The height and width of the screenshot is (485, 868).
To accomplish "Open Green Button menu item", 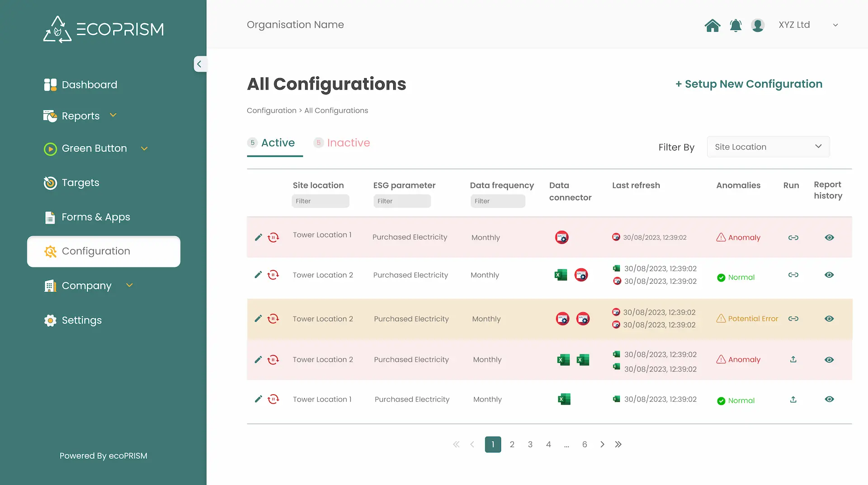I will coord(94,148).
